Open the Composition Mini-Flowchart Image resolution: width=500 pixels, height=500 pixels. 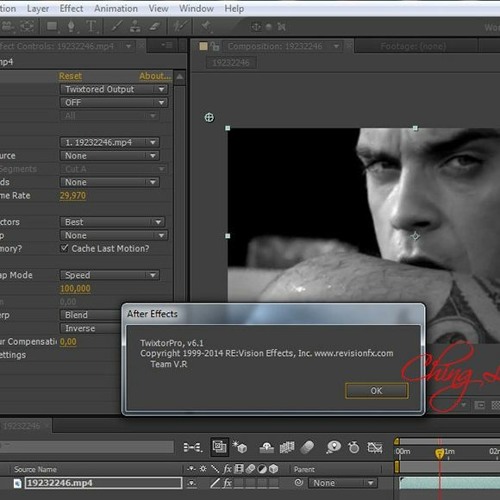click(193, 447)
